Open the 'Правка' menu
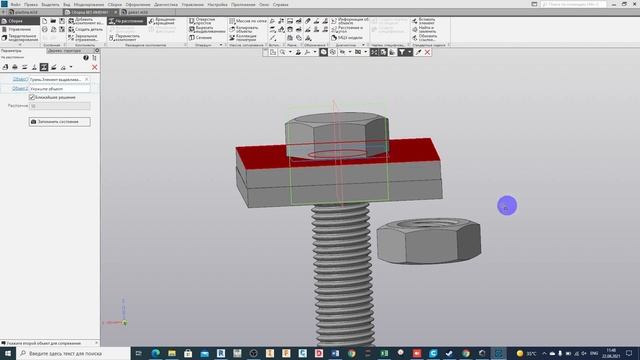The width and height of the screenshot is (640, 360). click(31, 4)
